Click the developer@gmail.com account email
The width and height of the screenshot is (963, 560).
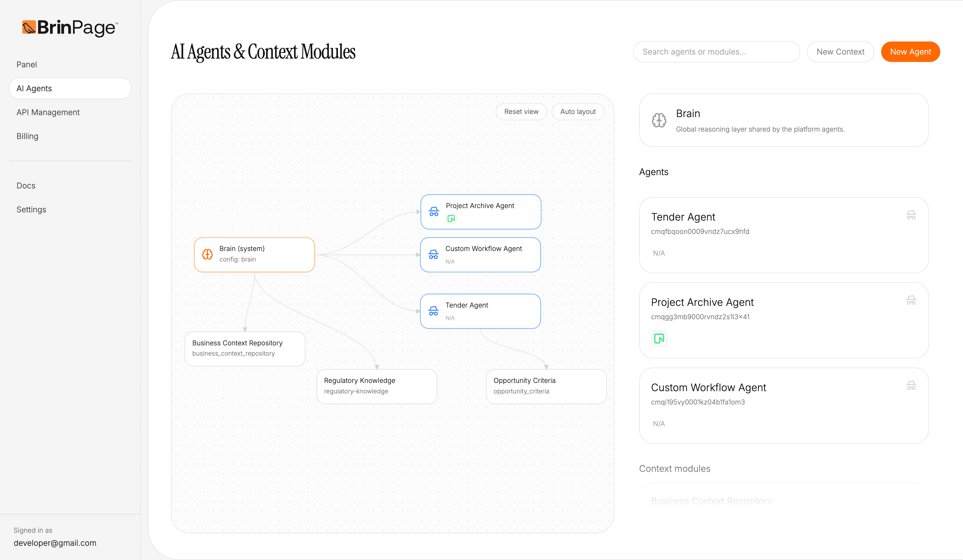[x=55, y=543]
